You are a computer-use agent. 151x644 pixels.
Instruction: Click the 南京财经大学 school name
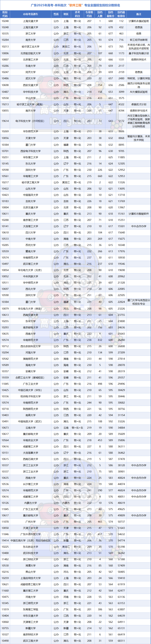tap(31, 634)
